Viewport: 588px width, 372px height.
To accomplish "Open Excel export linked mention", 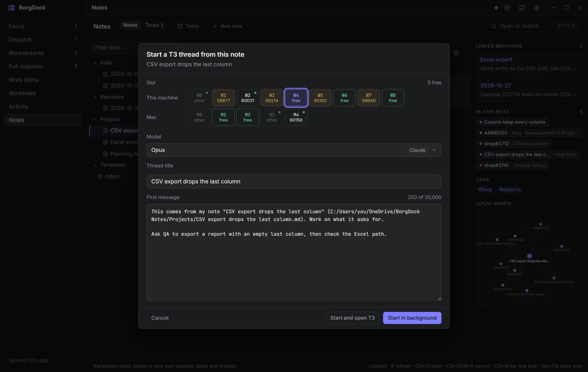I will (529, 64).
